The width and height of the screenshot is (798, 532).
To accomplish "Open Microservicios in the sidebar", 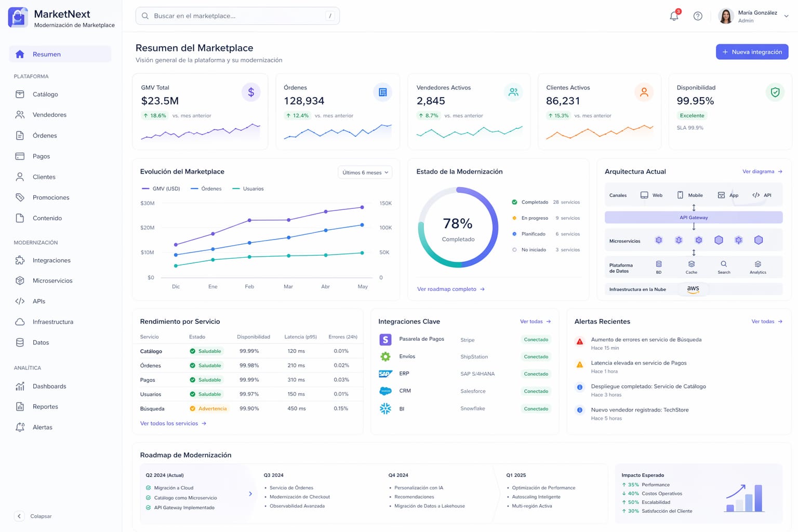I will pos(52,281).
